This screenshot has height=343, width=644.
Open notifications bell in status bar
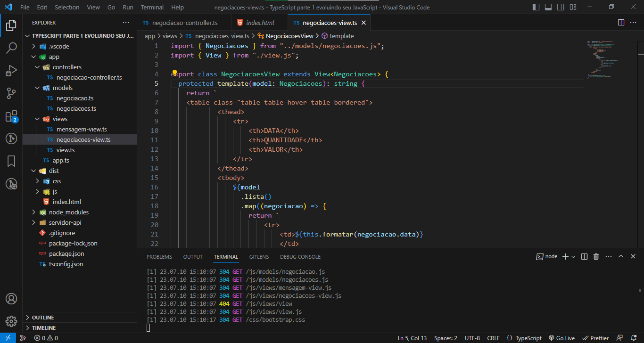coord(633,338)
